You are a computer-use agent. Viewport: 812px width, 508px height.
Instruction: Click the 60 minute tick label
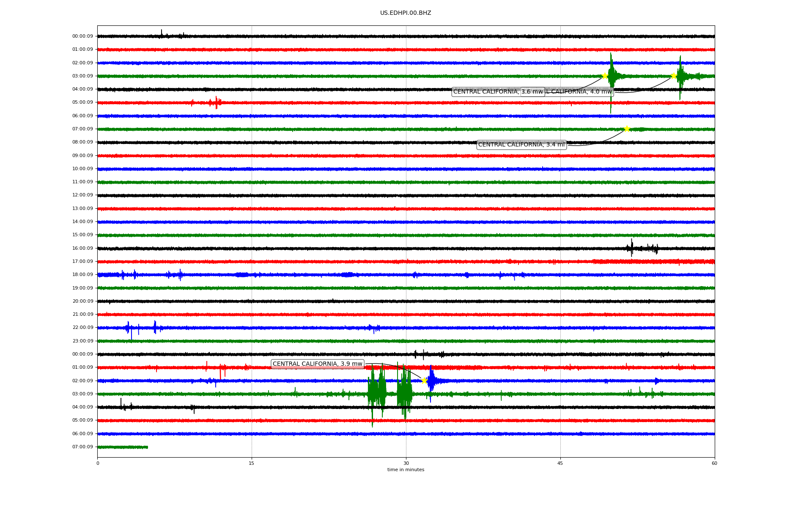(x=714, y=463)
